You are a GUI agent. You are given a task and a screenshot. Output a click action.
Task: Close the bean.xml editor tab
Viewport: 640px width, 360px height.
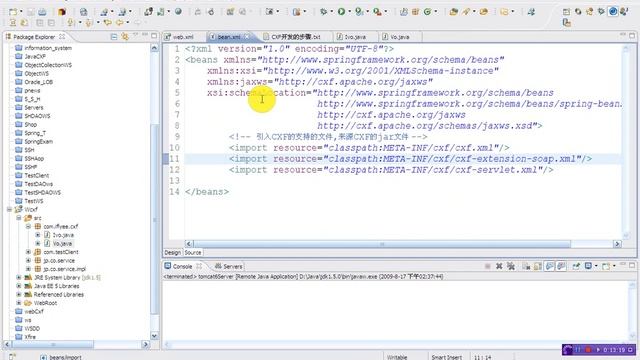pyautogui.click(x=247, y=37)
